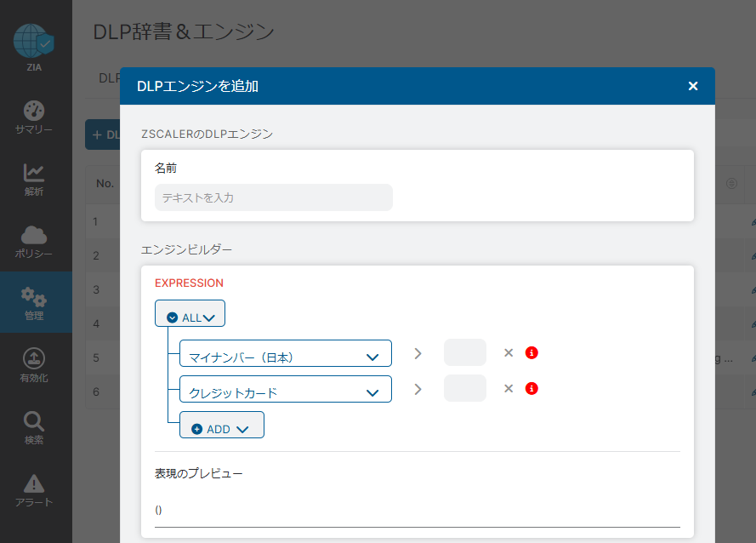
Task: Click the 名前 text input field
Action: [x=273, y=197]
